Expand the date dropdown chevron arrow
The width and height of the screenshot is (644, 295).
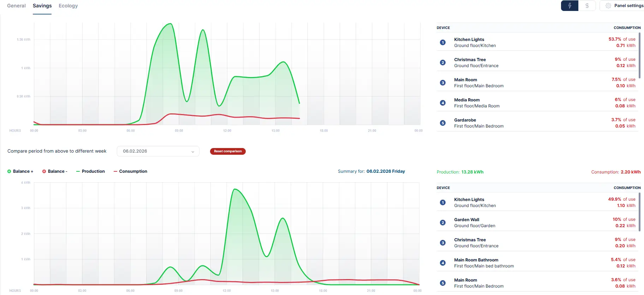(193, 152)
